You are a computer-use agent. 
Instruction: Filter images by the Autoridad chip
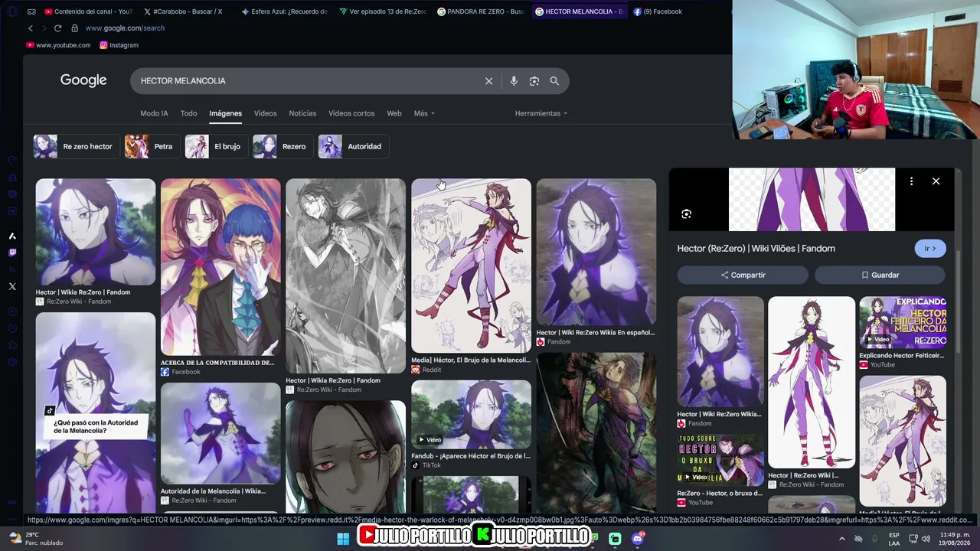pos(353,146)
